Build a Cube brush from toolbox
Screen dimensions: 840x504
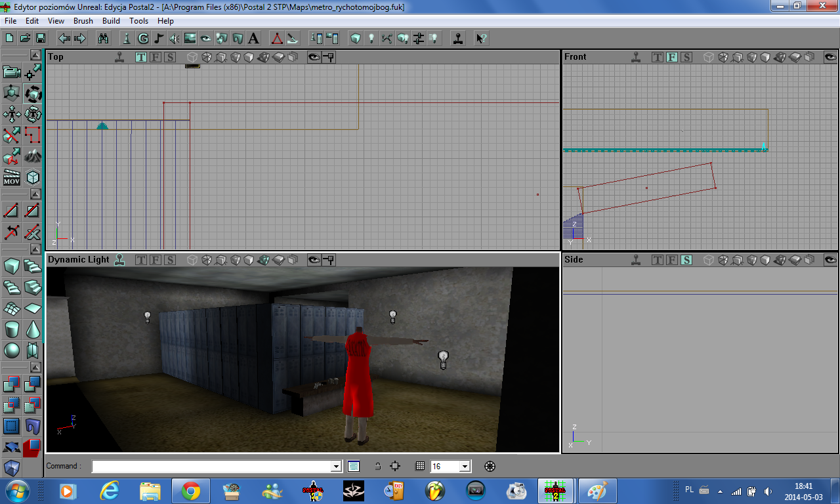pos(12,266)
